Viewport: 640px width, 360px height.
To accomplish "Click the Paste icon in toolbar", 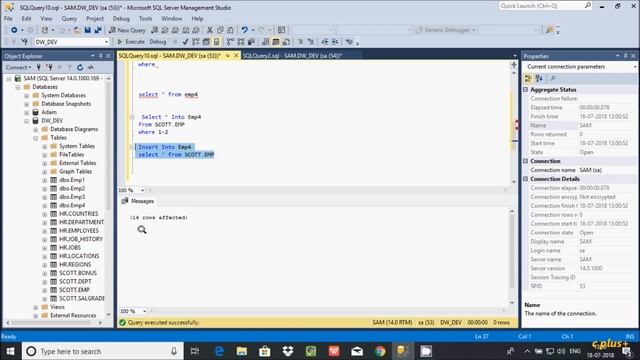I will point(230,30).
